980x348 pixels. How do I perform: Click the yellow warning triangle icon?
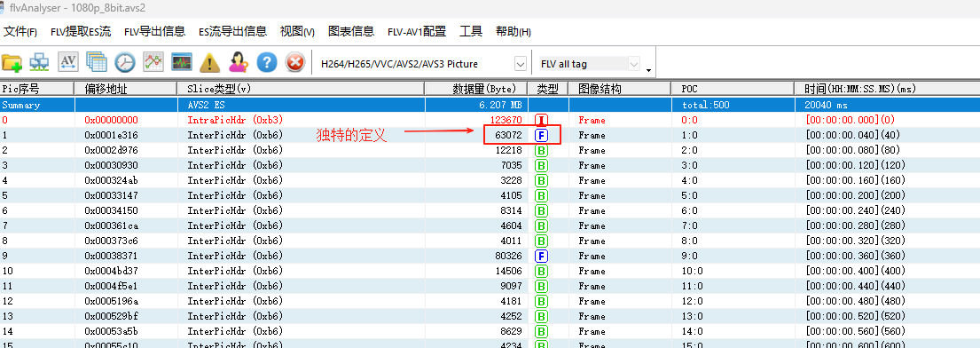tap(210, 63)
